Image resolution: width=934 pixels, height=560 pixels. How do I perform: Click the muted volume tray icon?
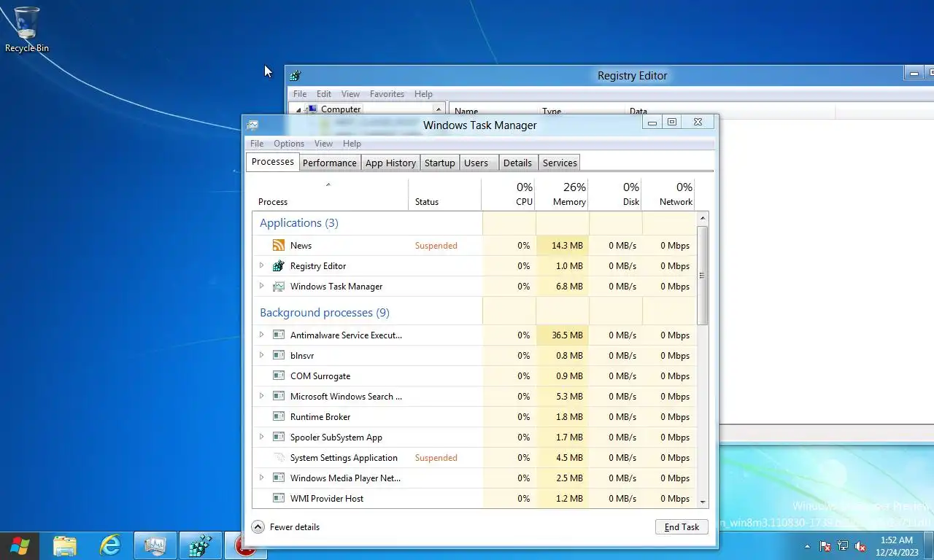click(x=860, y=546)
